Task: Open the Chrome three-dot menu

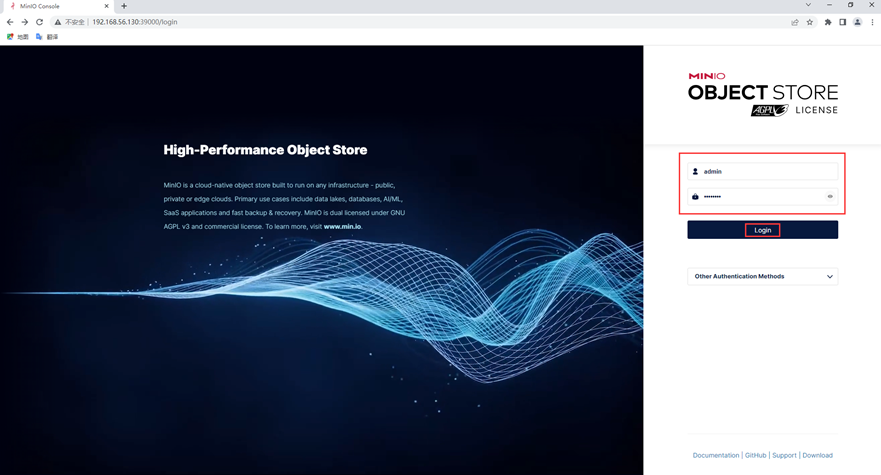Action: tap(872, 22)
